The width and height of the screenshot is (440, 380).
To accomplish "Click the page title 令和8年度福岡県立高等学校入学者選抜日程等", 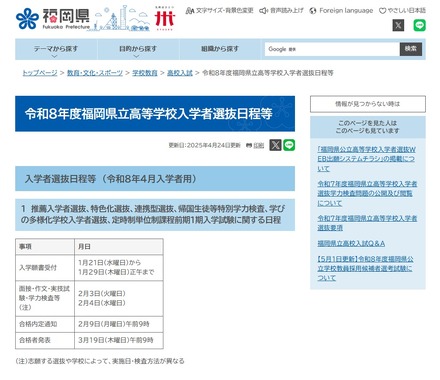I will (149, 114).
